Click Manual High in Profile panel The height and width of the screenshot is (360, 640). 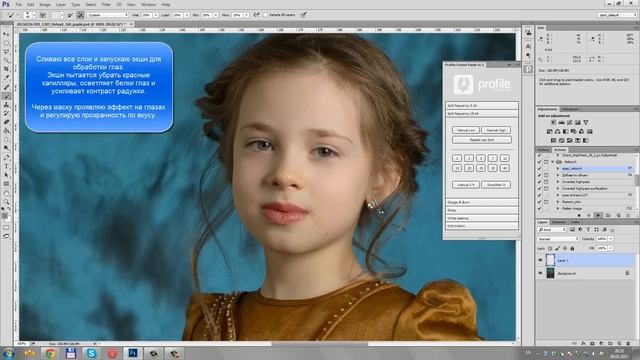(496, 130)
